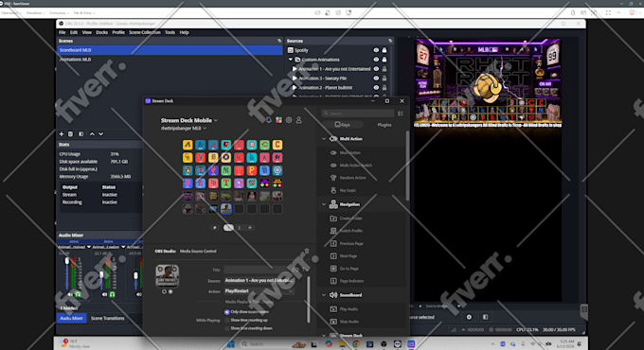Toggle the Stream Deck action list view icon
Image resolution: width=644 pixels, height=350 pixels.
click(x=401, y=114)
